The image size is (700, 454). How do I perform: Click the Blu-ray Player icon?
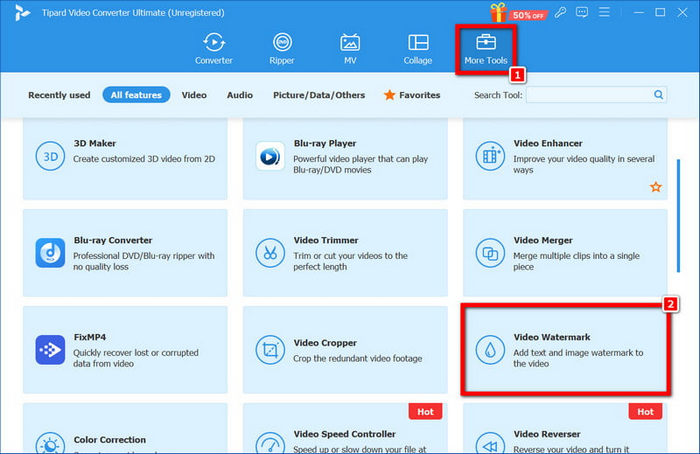(270, 156)
